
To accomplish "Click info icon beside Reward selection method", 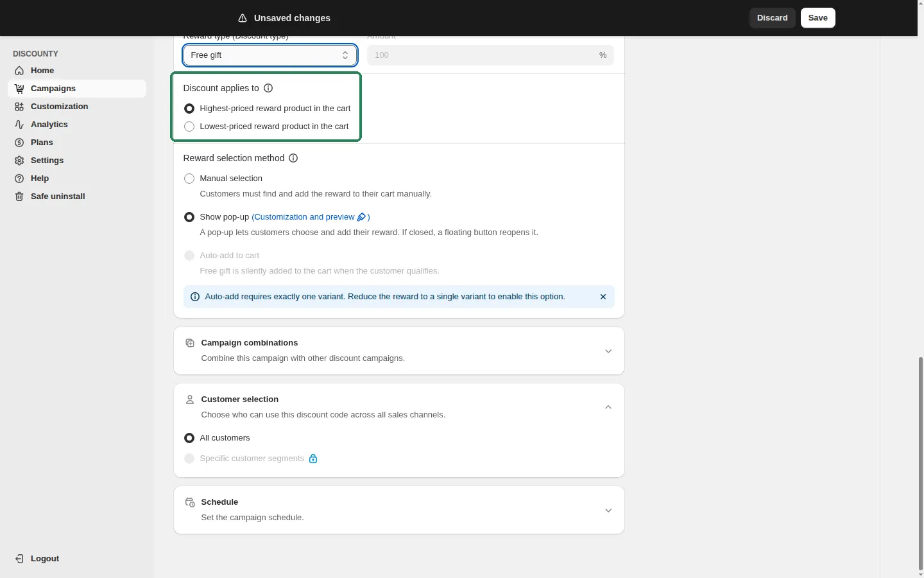I will coord(293,158).
